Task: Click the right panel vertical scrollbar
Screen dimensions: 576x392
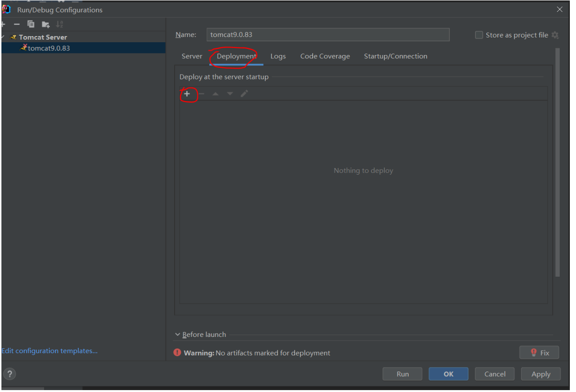Action: pos(557,162)
